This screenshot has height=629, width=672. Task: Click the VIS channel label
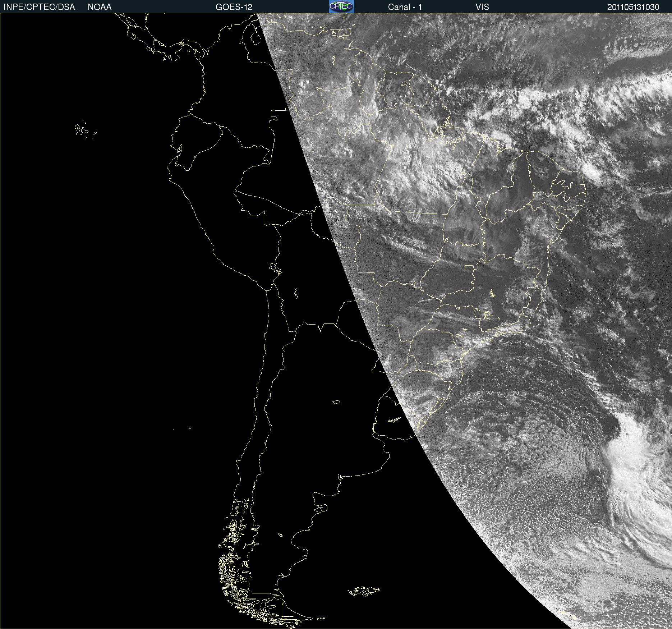tap(482, 7)
